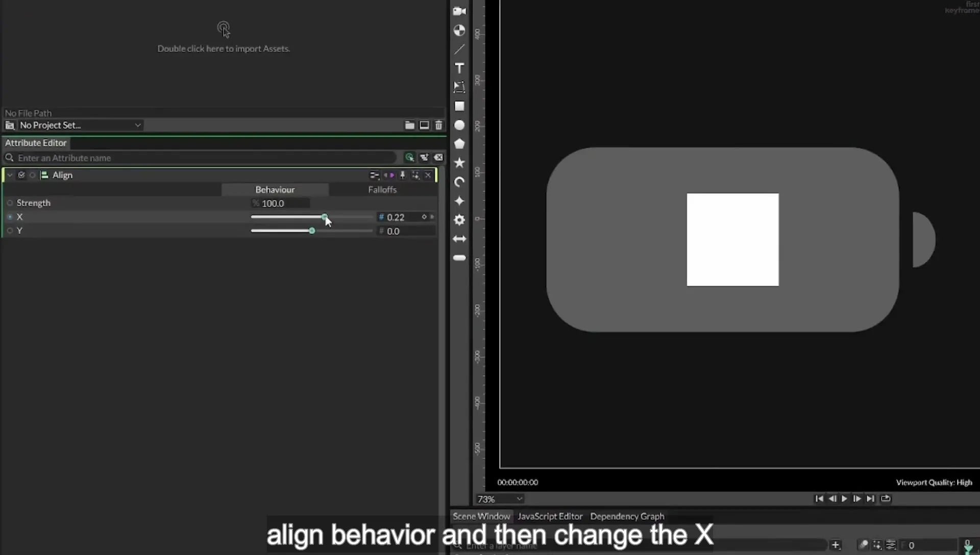Toggle the connection circle on Y attribute

(10, 231)
